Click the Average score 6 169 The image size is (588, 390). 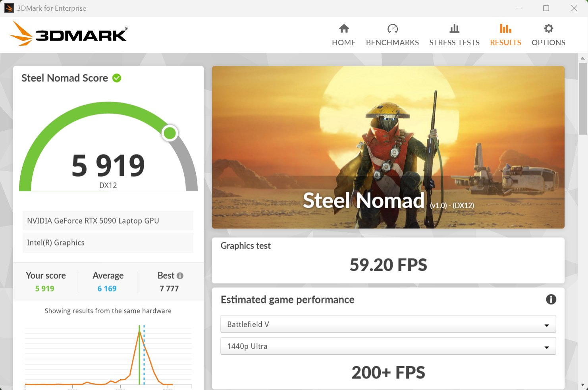tap(107, 288)
